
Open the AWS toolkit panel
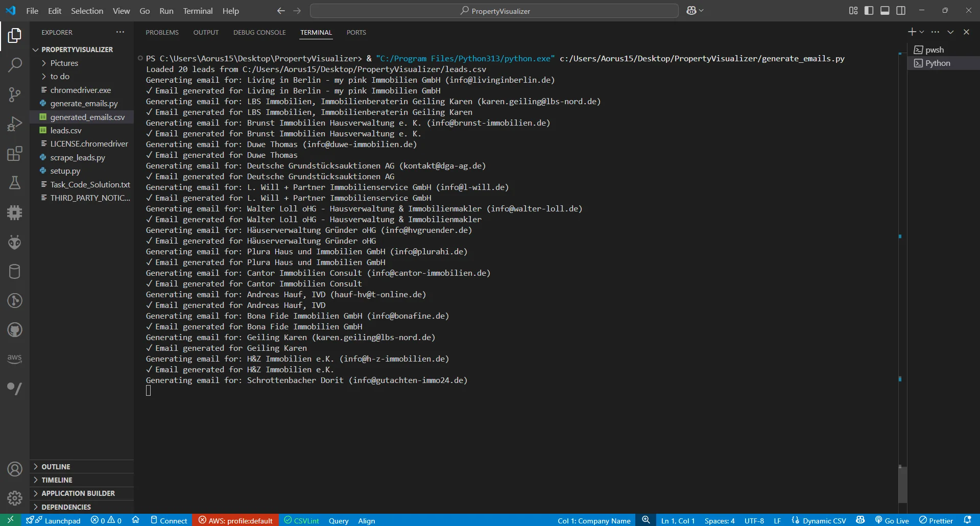pyautogui.click(x=15, y=358)
